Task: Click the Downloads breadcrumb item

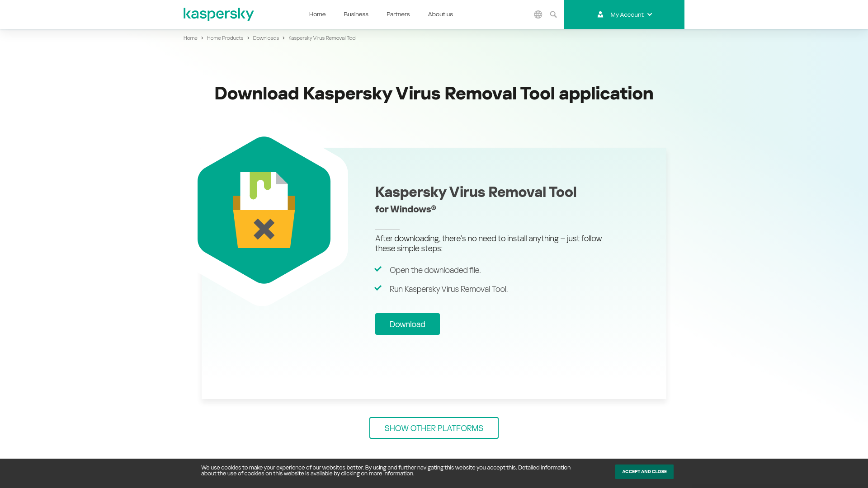Action: [x=265, y=38]
